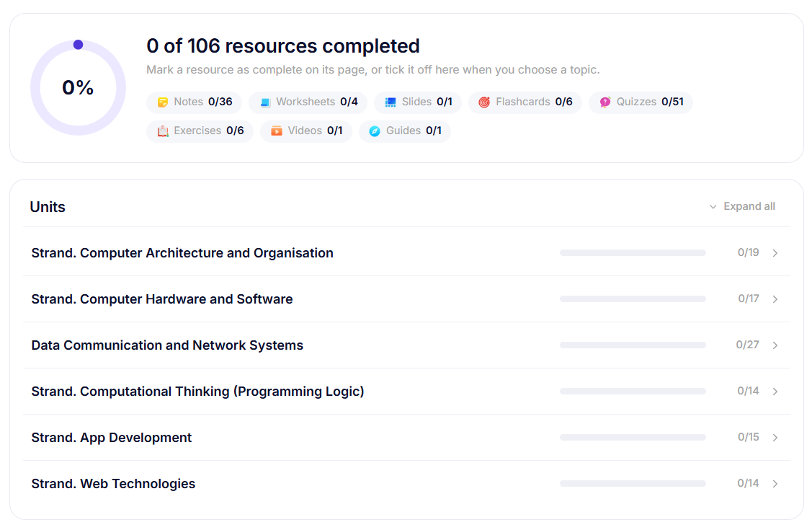Click the yellow Notes icon
The height and width of the screenshot is (530, 812).
click(163, 102)
